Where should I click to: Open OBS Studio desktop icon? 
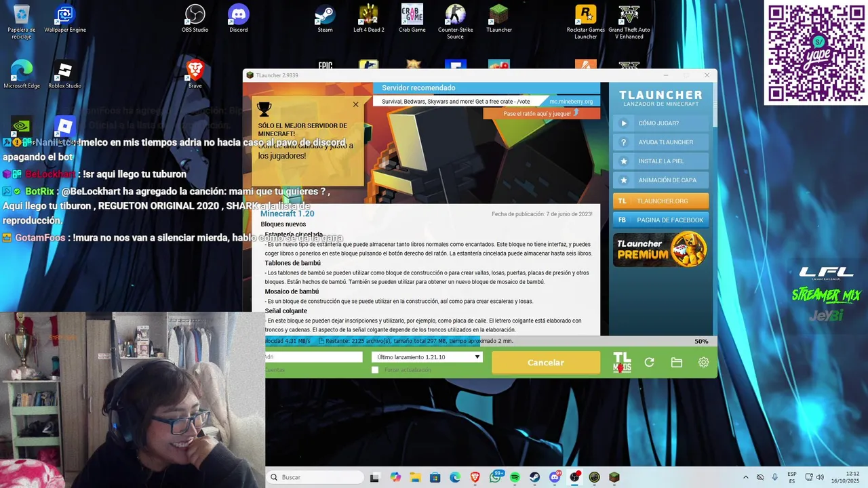(195, 19)
